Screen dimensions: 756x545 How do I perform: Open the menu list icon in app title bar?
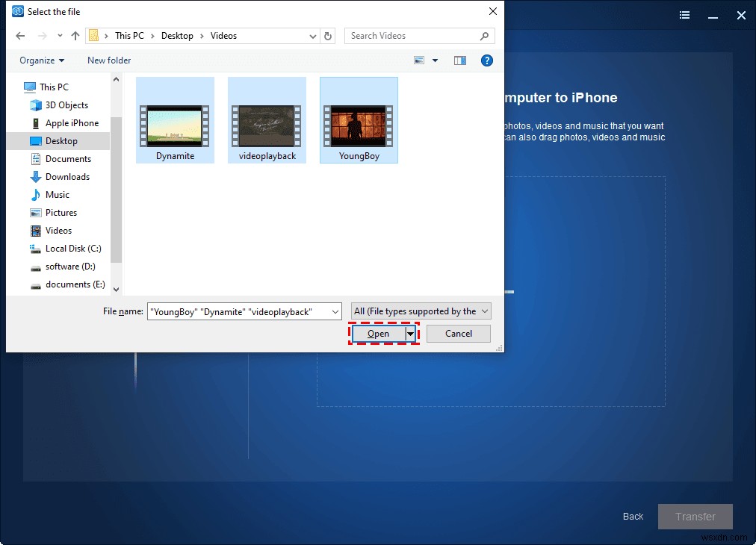(x=684, y=15)
